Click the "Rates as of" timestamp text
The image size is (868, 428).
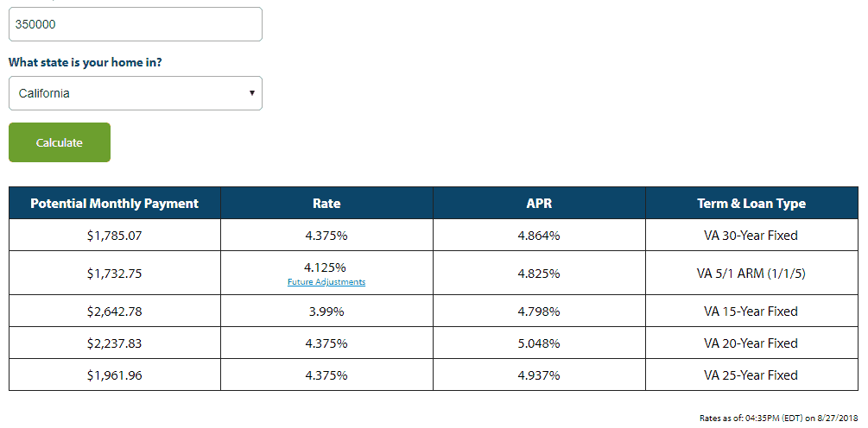click(779, 418)
